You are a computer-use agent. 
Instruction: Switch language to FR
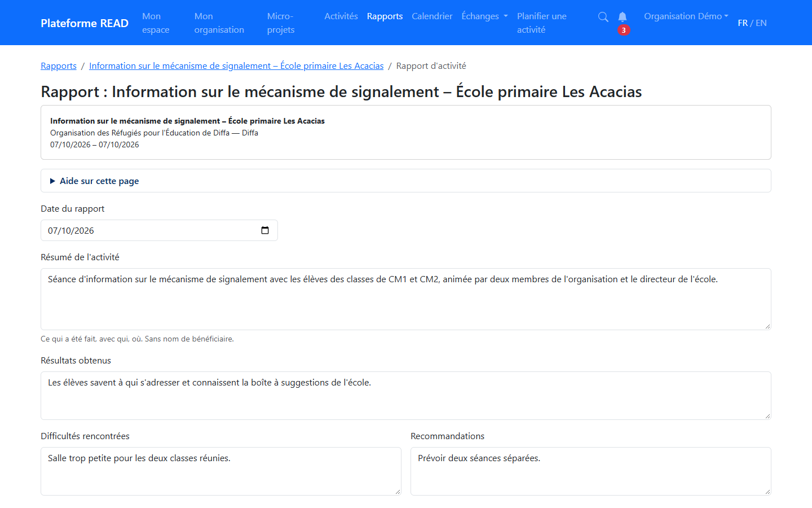coord(743,23)
